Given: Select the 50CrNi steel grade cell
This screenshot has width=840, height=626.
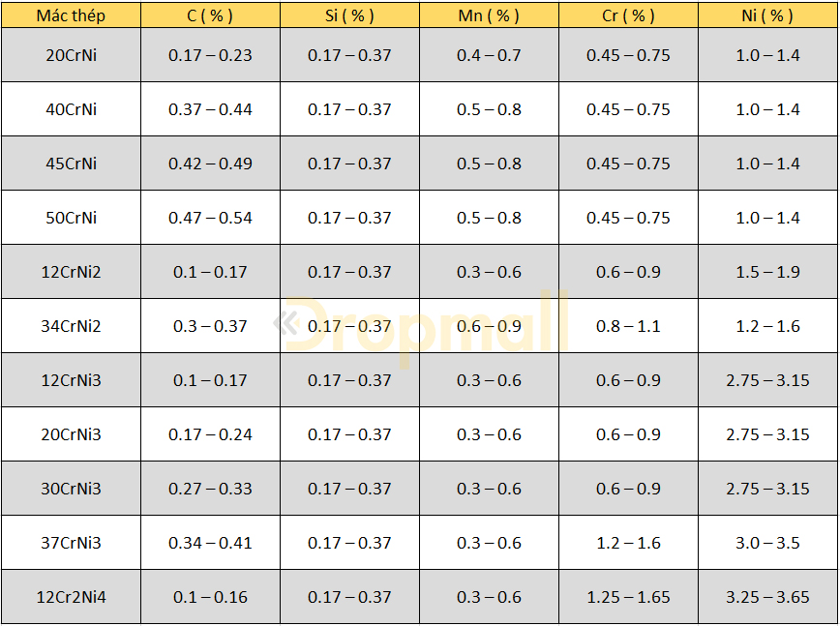Looking at the screenshot, I should [x=71, y=218].
